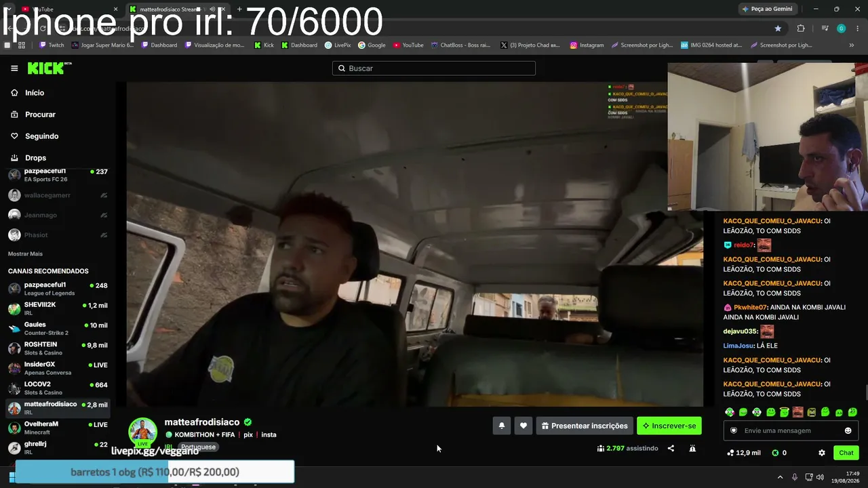Viewport: 868px width, 488px height.
Task: Click the Kick logo
Action: (x=49, y=68)
